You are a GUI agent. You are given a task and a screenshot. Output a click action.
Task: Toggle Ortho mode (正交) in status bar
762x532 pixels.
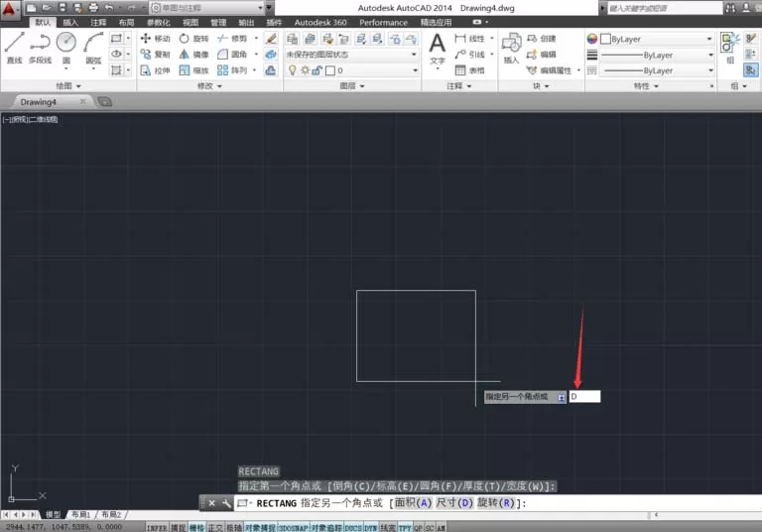[x=215, y=528]
